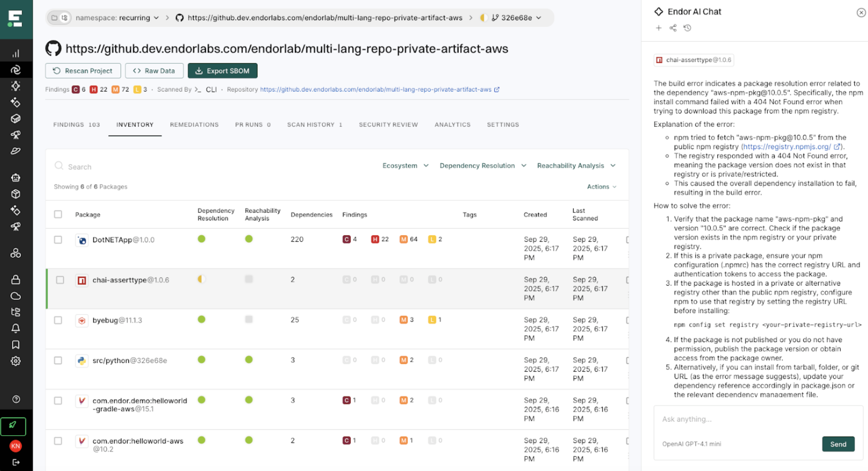Viewport: 868px width, 471px height.
Task: Toggle the select-all packages header checkbox
Action: (x=58, y=214)
